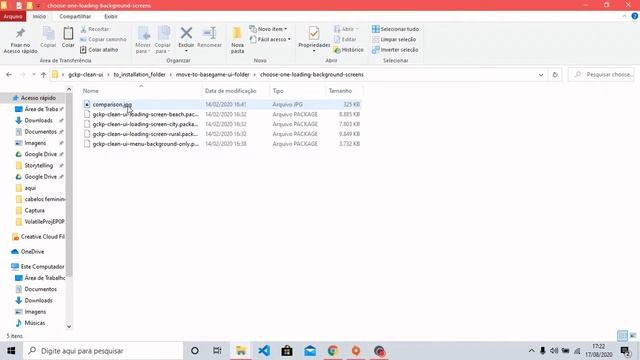This screenshot has width=640, height=360.
Task: Select Recortar scissors command
Action: click(x=95, y=29)
